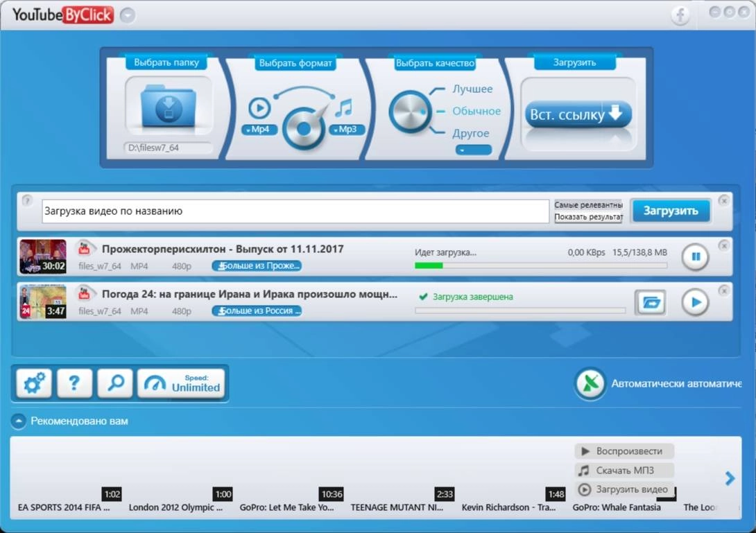Image resolution: width=756 pixels, height=533 pixels.
Task: Click the Выбрать качество tab label
Action: (x=436, y=62)
